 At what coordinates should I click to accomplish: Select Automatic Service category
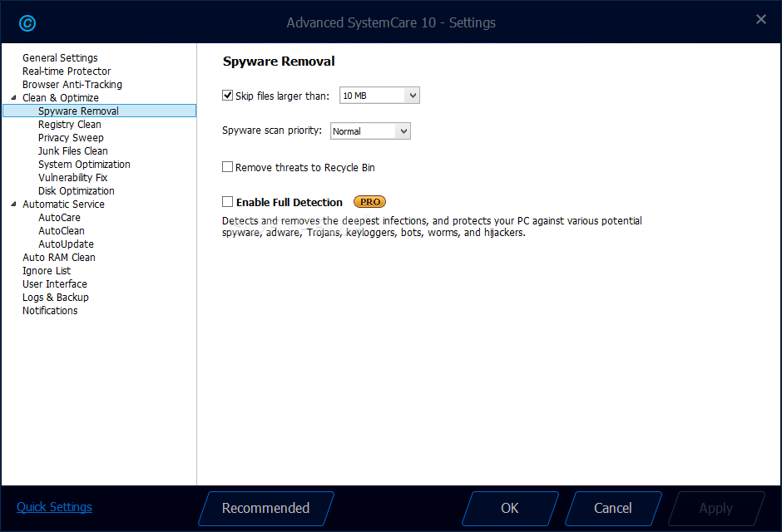pos(63,204)
